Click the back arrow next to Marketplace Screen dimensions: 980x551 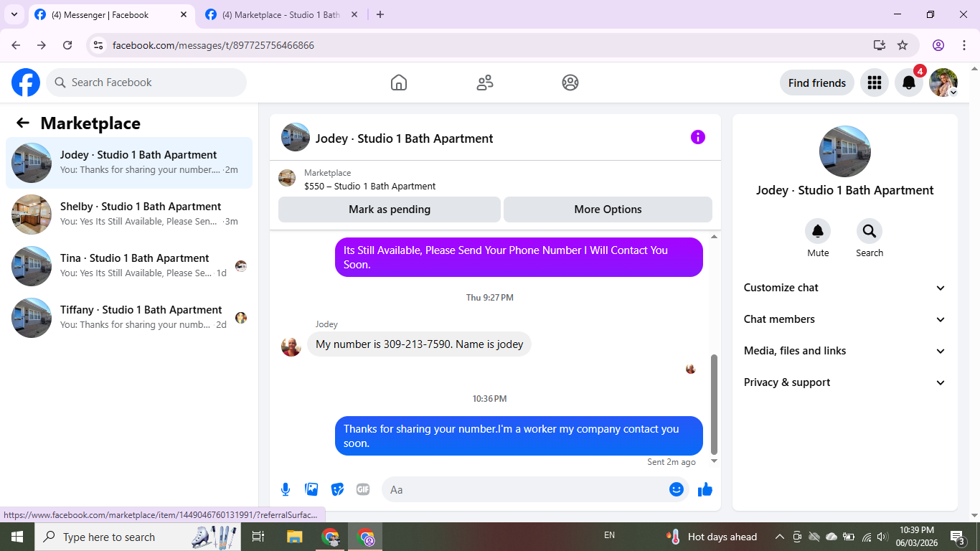23,123
